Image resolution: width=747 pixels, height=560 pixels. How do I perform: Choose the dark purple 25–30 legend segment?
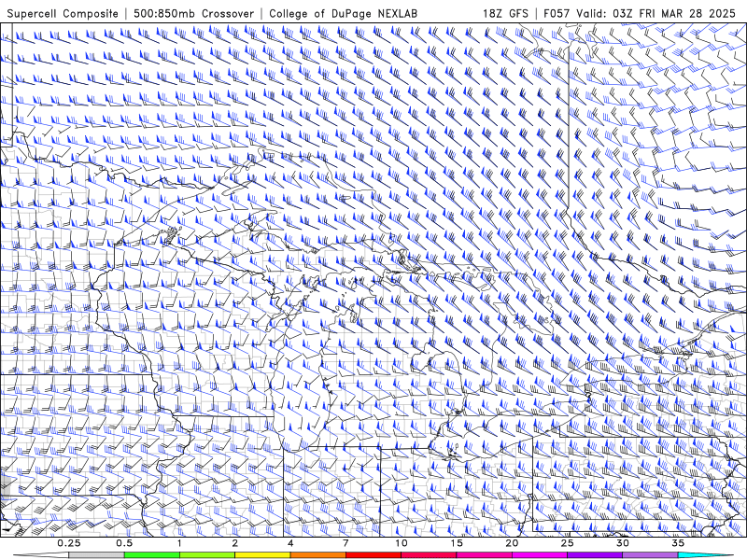tap(595, 555)
